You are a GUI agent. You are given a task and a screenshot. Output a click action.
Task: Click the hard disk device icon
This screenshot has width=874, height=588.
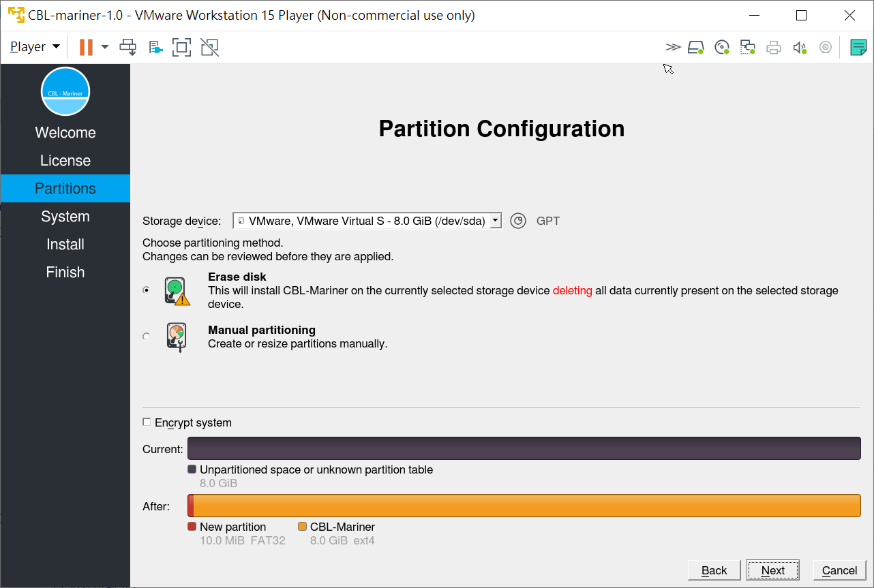coord(695,47)
